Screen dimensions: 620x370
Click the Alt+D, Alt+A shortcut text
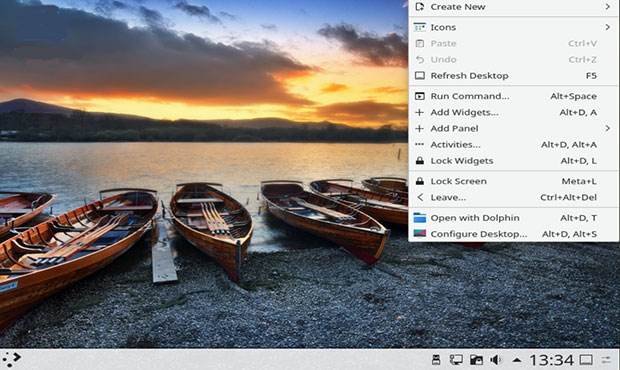(569, 145)
